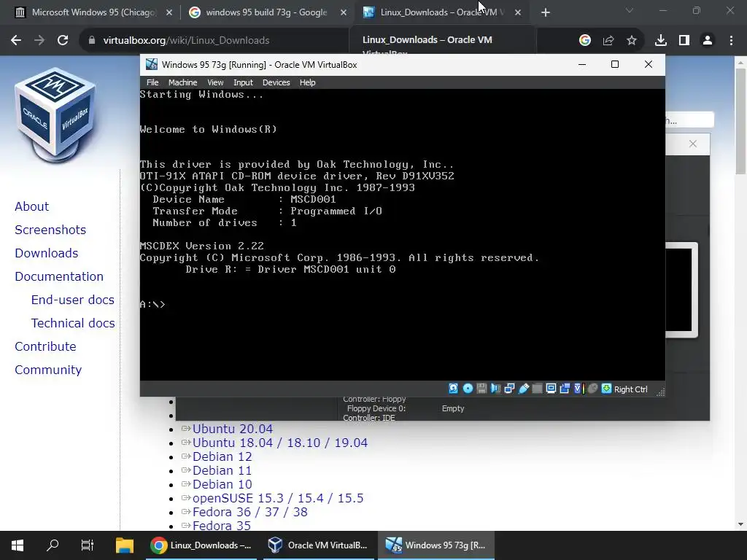Click the Windows Start button on taskbar
Image resolution: width=747 pixels, height=560 pixels.
pyautogui.click(x=18, y=545)
